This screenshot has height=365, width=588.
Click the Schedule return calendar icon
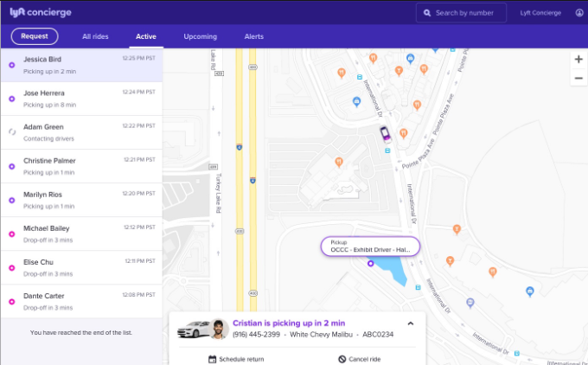(x=212, y=359)
